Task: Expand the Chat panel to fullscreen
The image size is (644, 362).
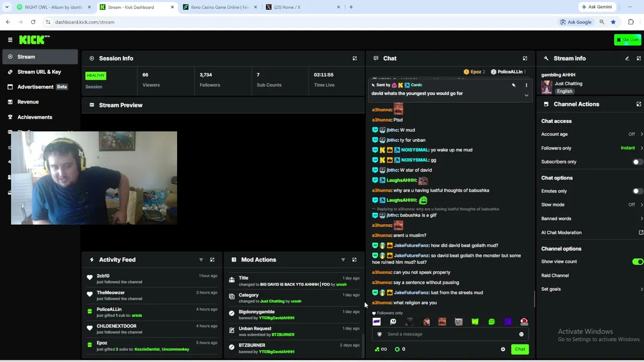Action: (525, 58)
